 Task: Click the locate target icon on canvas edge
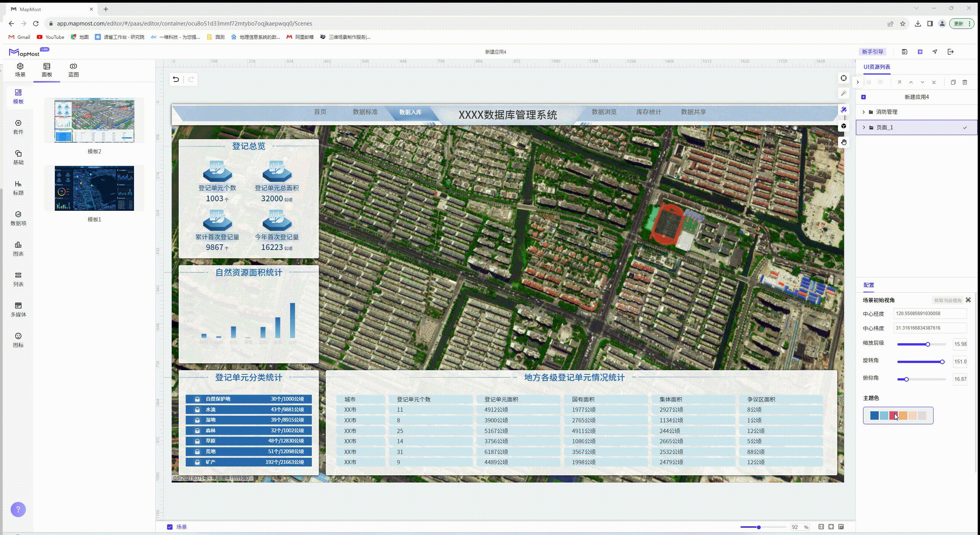click(x=844, y=78)
